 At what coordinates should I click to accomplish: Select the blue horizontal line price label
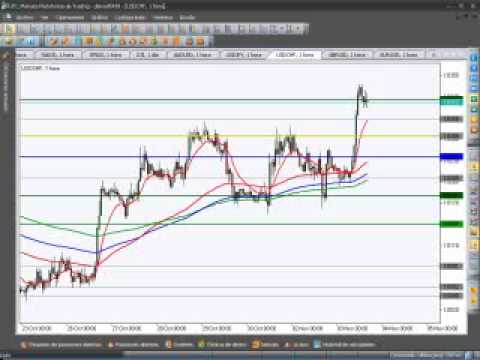(x=452, y=156)
